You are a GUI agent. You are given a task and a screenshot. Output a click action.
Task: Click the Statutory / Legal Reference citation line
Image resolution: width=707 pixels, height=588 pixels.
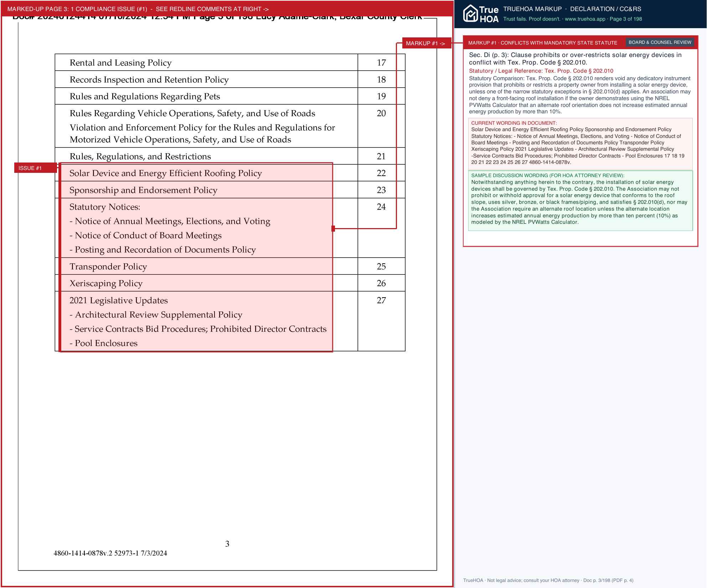pyautogui.click(x=541, y=71)
